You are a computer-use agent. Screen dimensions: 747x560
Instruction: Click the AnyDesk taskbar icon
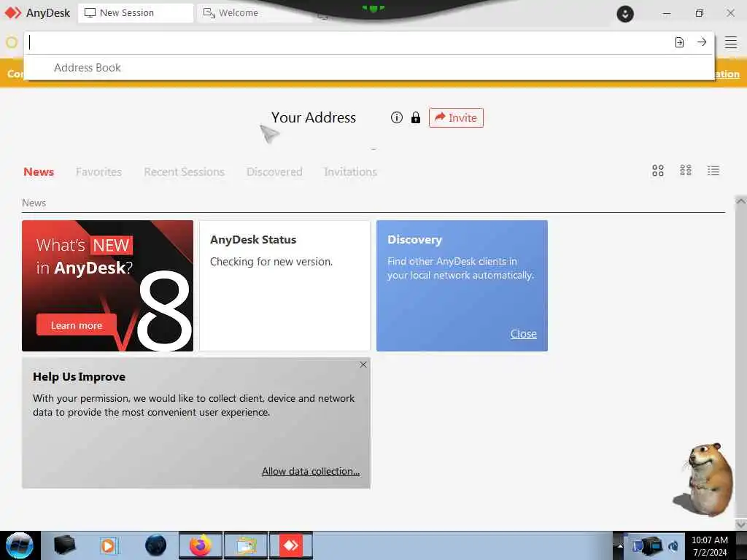click(x=291, y=545)
